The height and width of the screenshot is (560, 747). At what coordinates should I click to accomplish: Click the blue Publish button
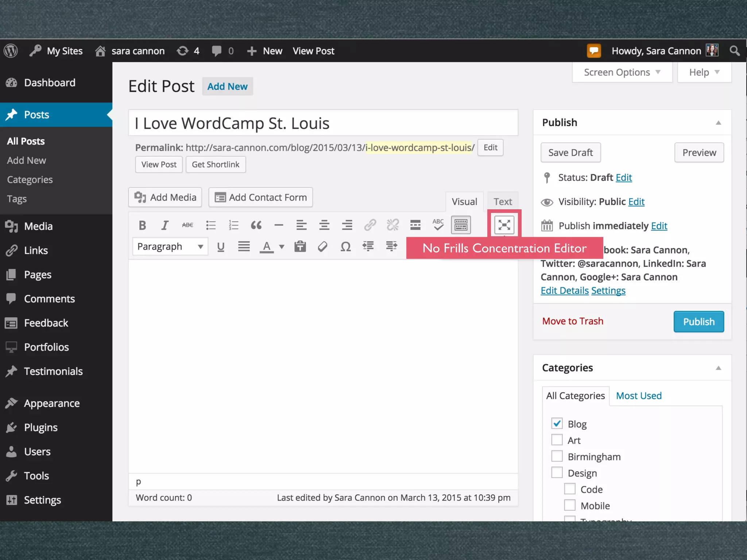tap(698, 322)
